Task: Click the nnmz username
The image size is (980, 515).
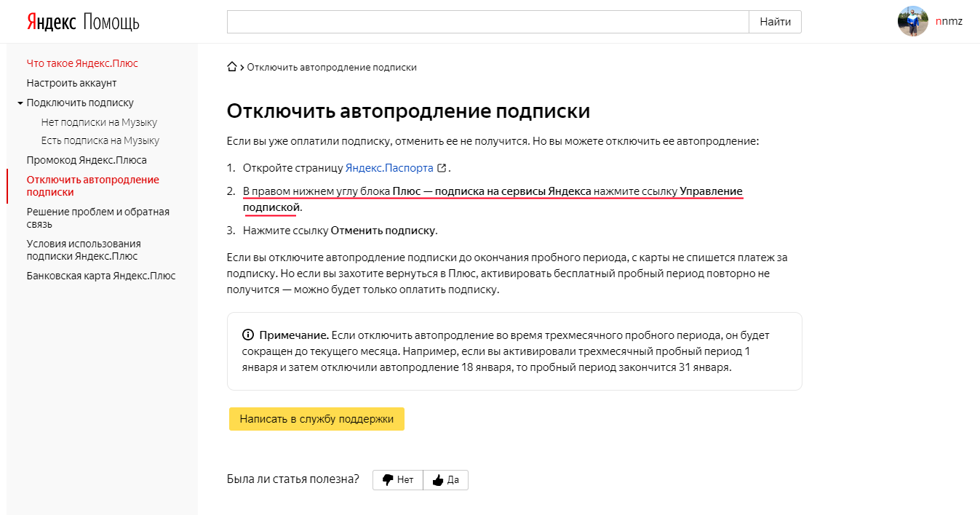Action: click(949, 21)
